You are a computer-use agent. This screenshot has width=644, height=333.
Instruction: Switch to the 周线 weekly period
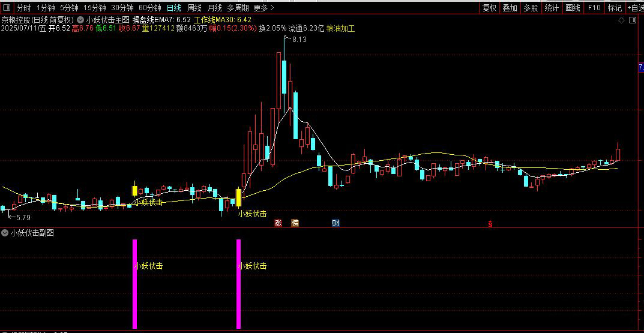coord(194,7)
